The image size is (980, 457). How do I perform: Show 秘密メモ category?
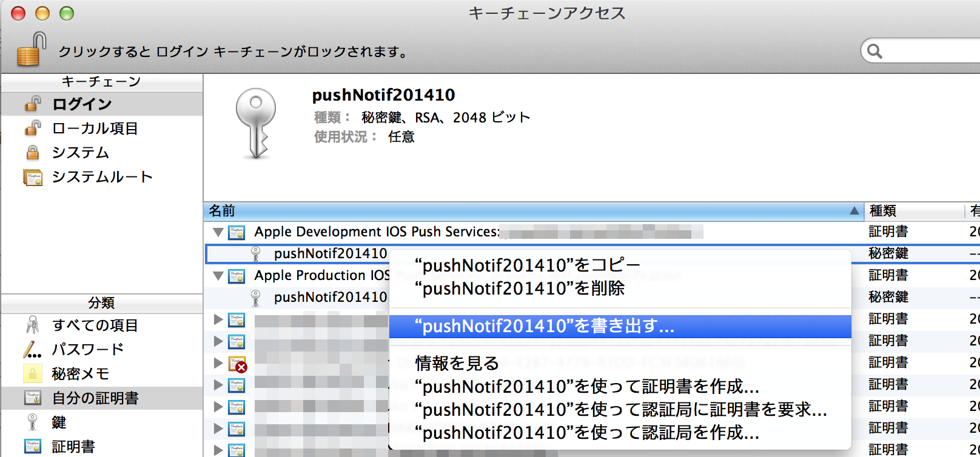102,374
